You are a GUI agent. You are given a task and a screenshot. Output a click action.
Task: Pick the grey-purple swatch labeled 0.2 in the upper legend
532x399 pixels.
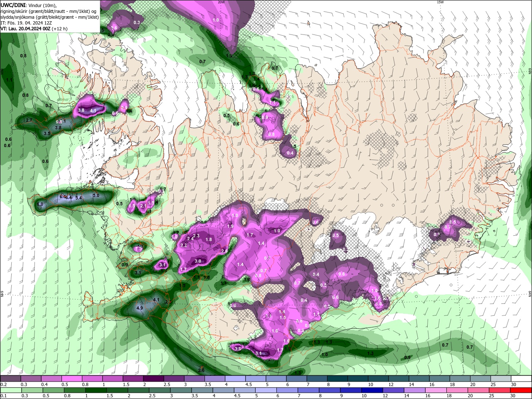[x=10, y=379]
